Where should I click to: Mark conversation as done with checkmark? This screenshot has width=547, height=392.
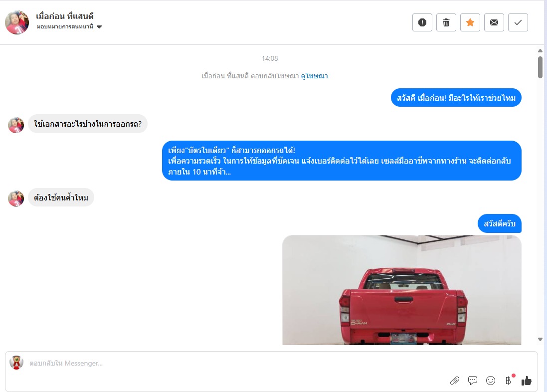pos(518,22)
